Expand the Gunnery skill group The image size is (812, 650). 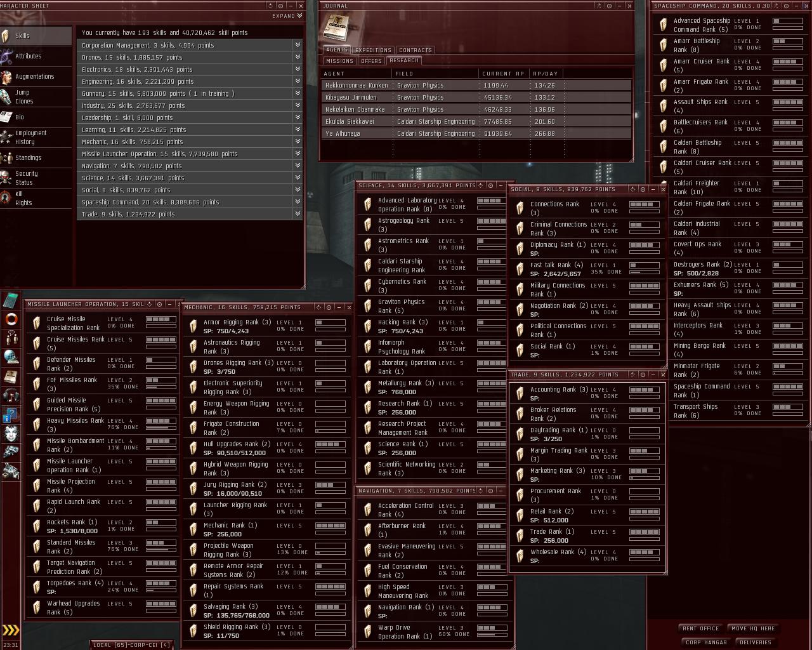[x=296, y=93]
